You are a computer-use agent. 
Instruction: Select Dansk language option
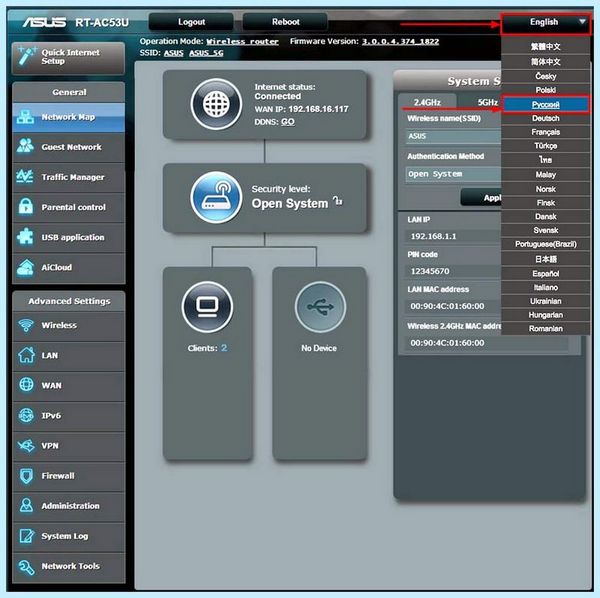[x=546, y=217]
